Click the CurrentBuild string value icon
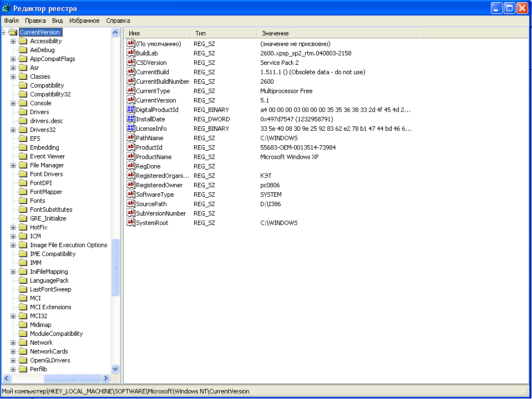The image size is (532, 399). tap(130, 71)
